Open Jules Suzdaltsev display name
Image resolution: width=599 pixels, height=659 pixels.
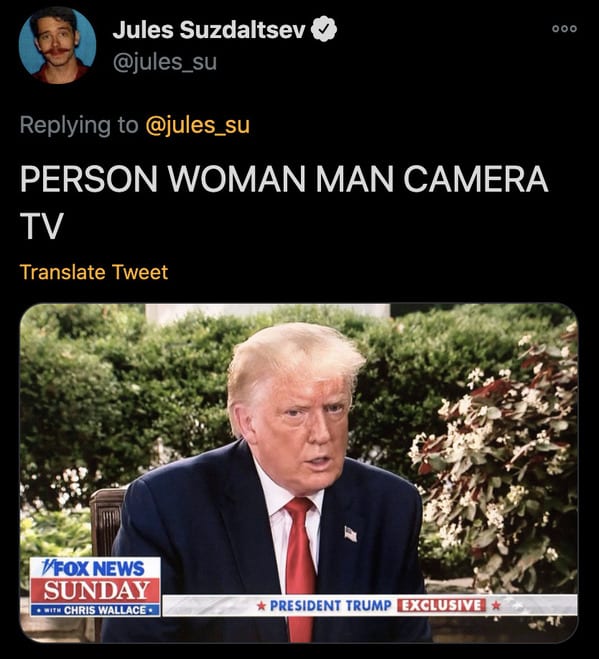pyautogui.click(x=209, y=29)
